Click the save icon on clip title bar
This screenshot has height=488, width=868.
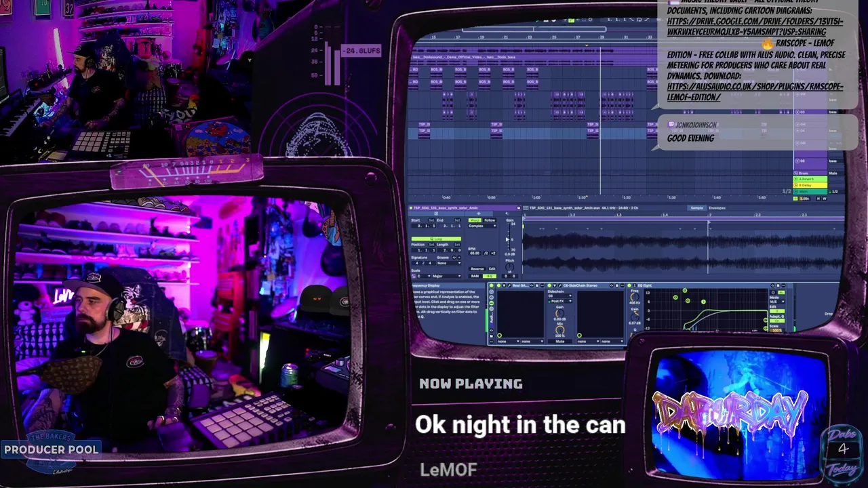[519, 207]
